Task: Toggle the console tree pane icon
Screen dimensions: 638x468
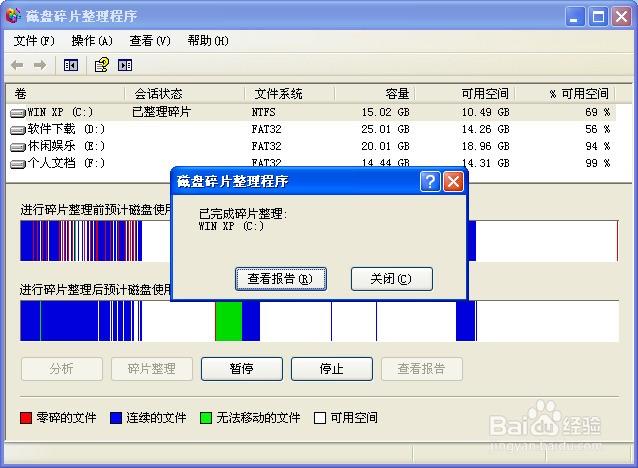Action: (70, 65)
